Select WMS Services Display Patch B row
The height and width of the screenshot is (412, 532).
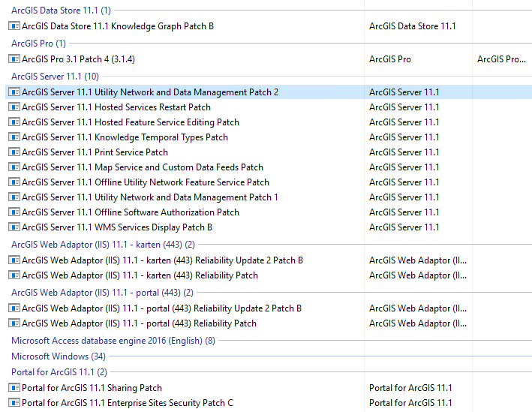(x=117, y=227)
